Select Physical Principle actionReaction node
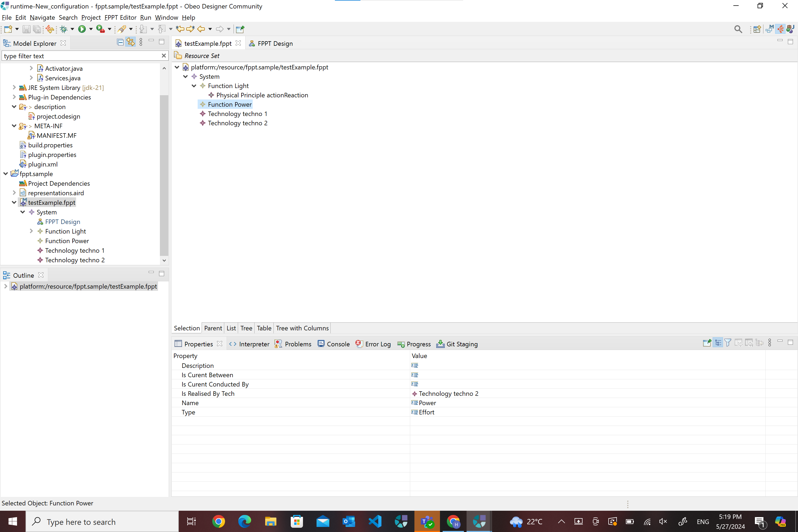The height and width of the screenshot is (532, 798). (262, 95)
